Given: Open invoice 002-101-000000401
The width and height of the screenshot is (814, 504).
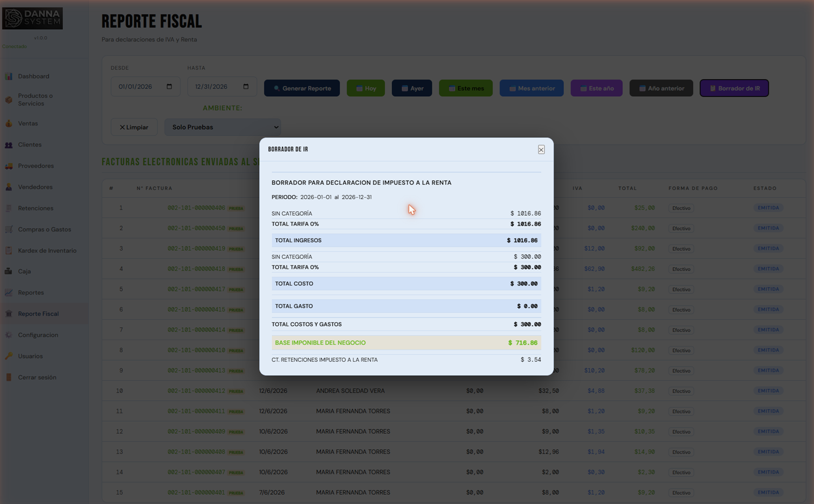Looking at the screenshot, I should [x=196, y=493].
